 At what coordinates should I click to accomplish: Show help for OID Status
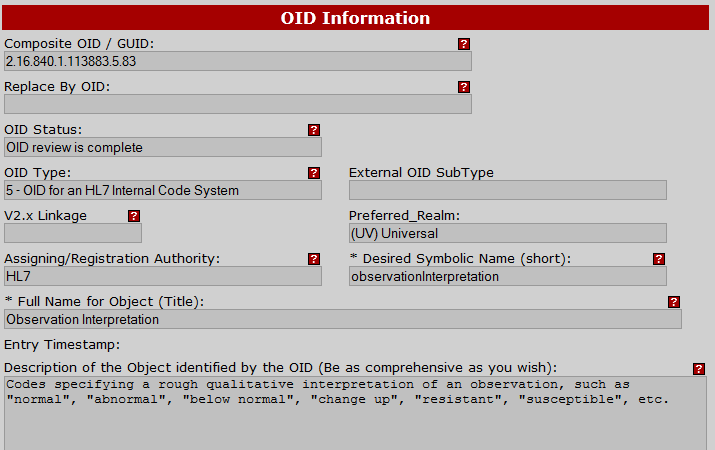click(x=314, y=130)
